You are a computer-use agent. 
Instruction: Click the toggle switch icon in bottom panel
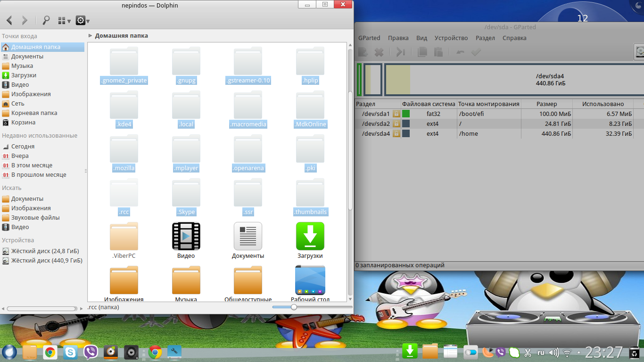tap(471, 352)
